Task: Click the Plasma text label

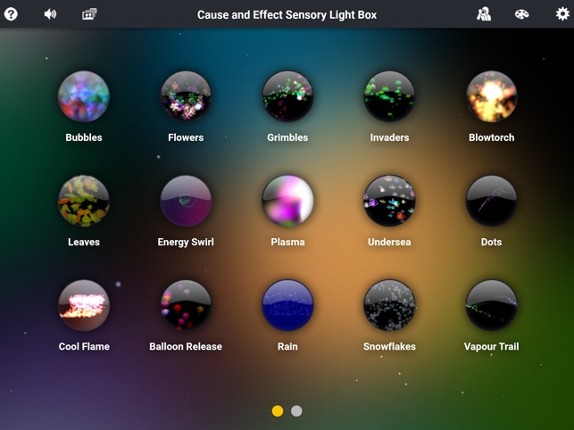Action: [288, 242]
